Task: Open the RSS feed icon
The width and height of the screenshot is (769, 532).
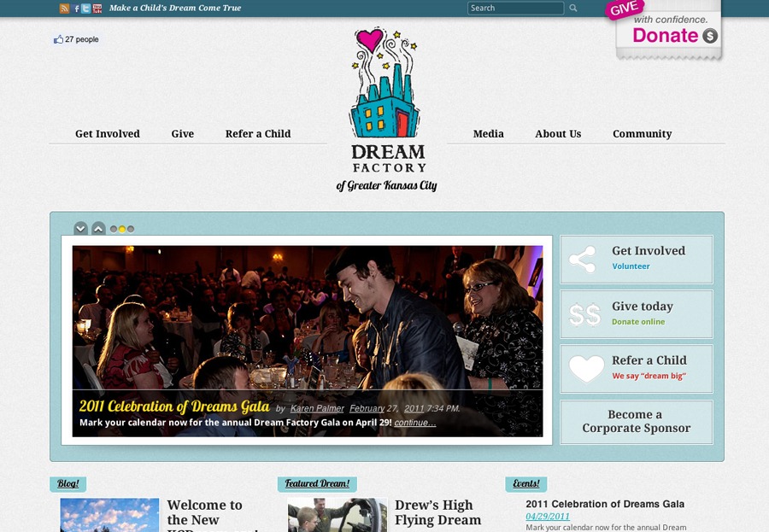Action: (x=64, y=9)
